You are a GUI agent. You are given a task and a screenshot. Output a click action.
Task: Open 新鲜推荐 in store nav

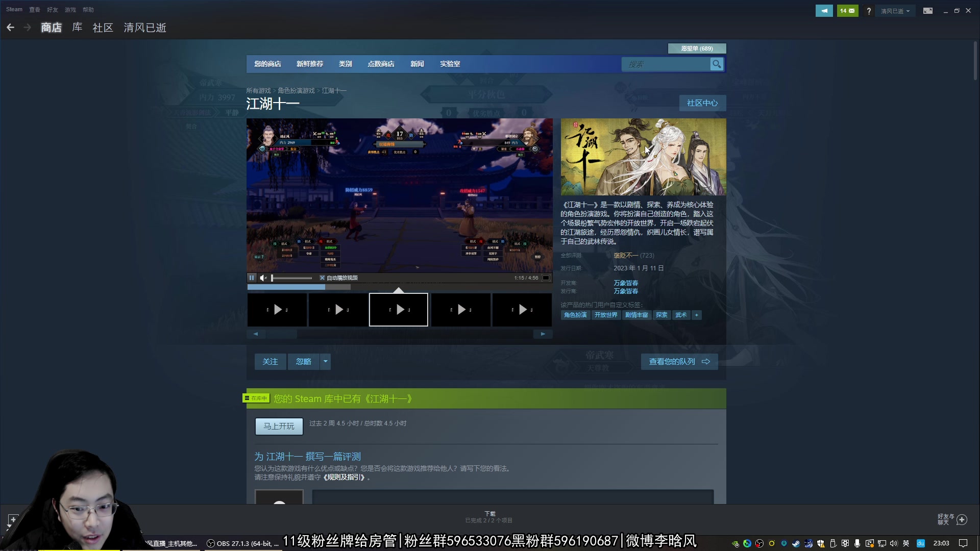click(x=310, y=64)
